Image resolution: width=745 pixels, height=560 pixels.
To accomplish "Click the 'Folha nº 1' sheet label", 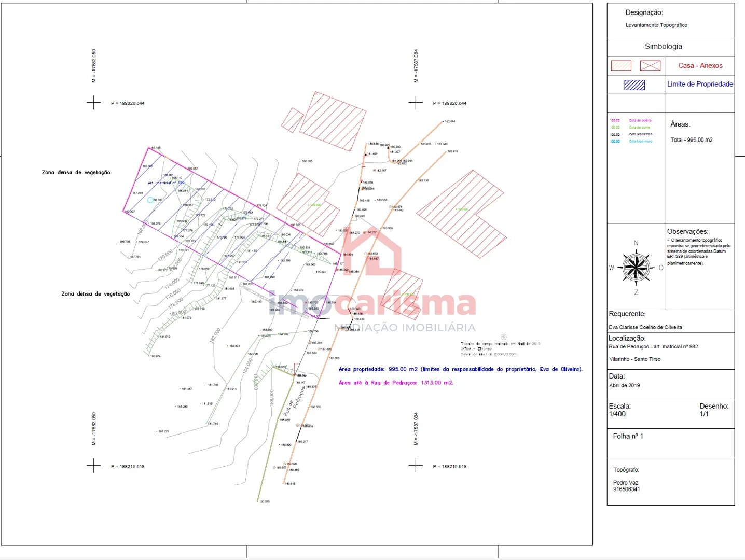I will pyautogui.click(x=628, y=436).
